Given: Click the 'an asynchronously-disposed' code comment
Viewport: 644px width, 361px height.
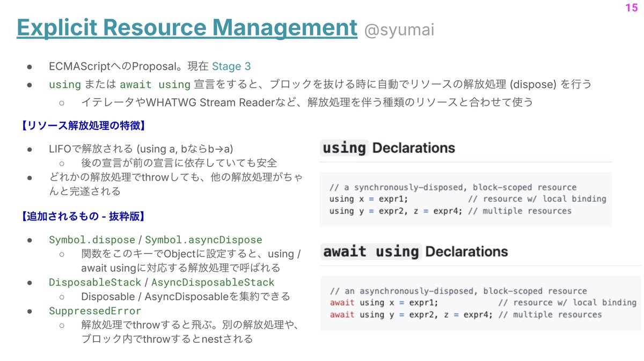Looking at the screenshot, I should coord(458,291).
